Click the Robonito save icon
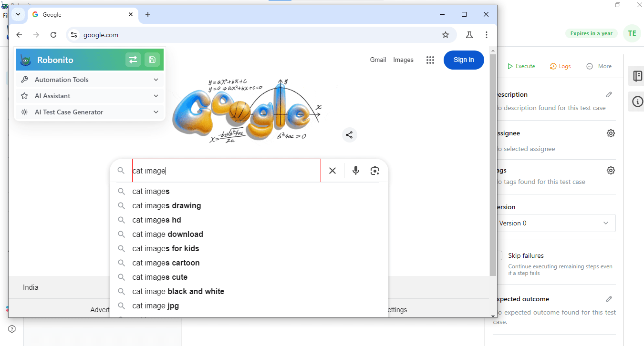Image resolution: width=644 pixels, height=346 pixels. pos(152,60)
